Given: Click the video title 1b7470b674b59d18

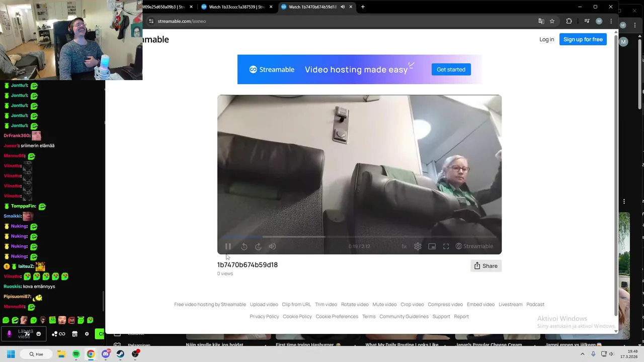Looking at the screenshot, I should coord(248,265).
